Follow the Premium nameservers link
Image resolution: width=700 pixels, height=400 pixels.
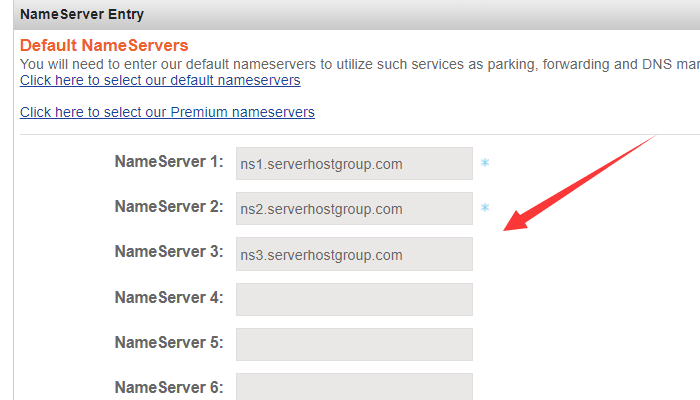167,112
